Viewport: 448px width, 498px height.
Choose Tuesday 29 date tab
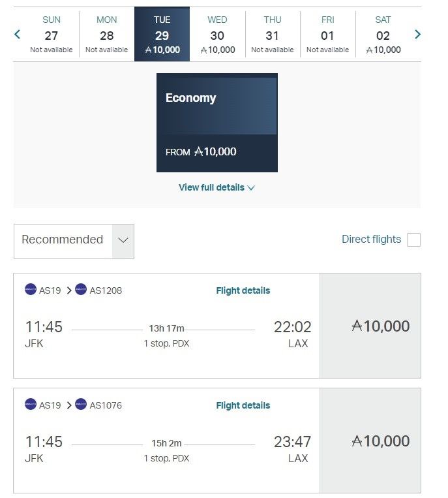pos(162,35)
